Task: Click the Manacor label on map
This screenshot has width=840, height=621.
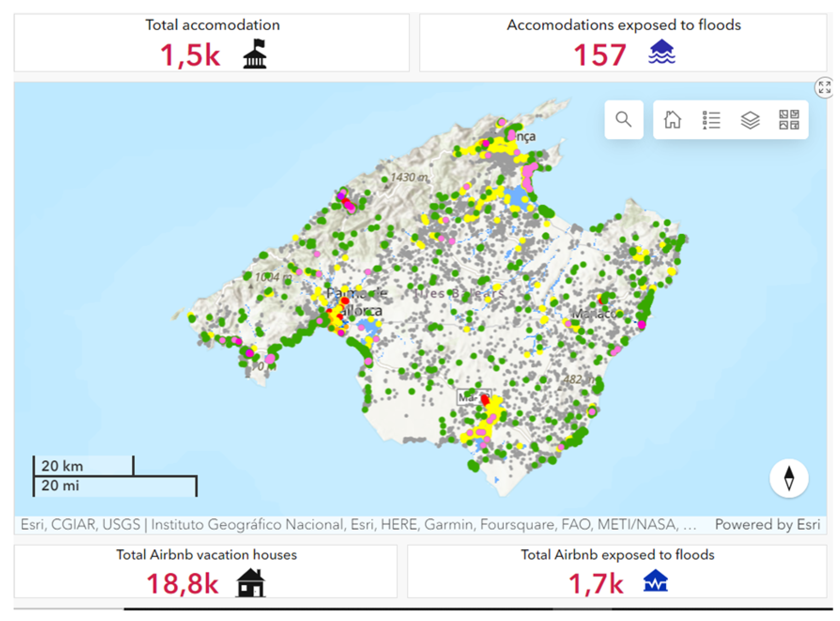Action: (594, 314)
